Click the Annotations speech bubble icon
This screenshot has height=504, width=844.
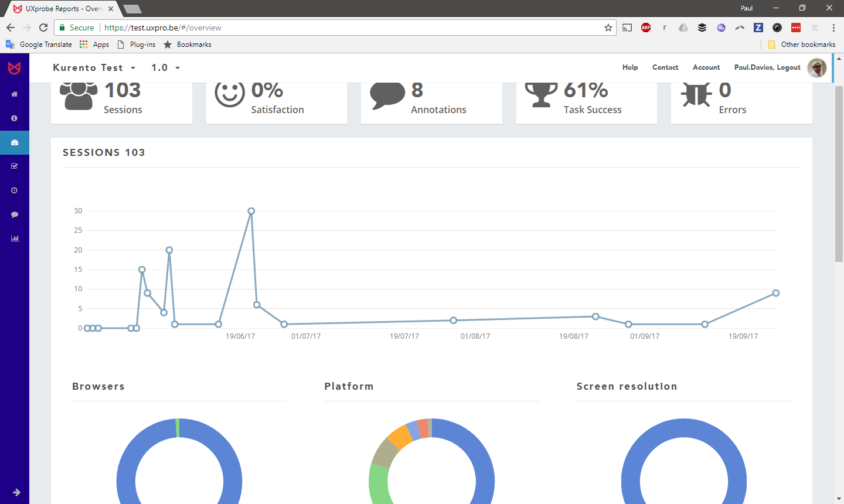pyautogui.click(x=387, y=96)
